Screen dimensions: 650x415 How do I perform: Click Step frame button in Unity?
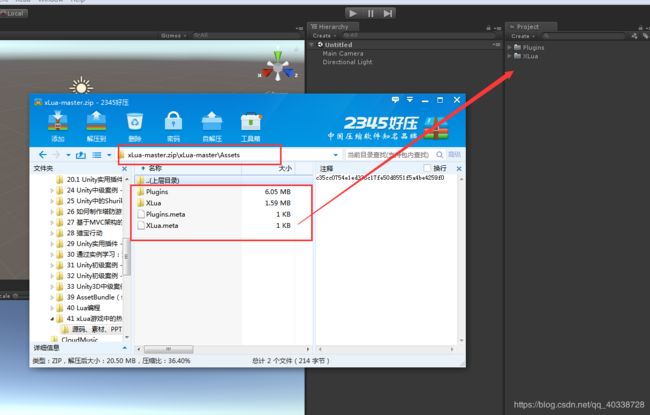pyautogui.click(x=388, y=13)
